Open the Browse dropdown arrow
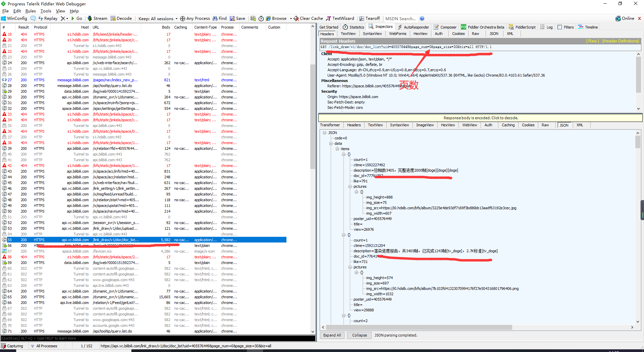Image resolution: width=644 pixels, height=352 pixels. click(291, 19)
